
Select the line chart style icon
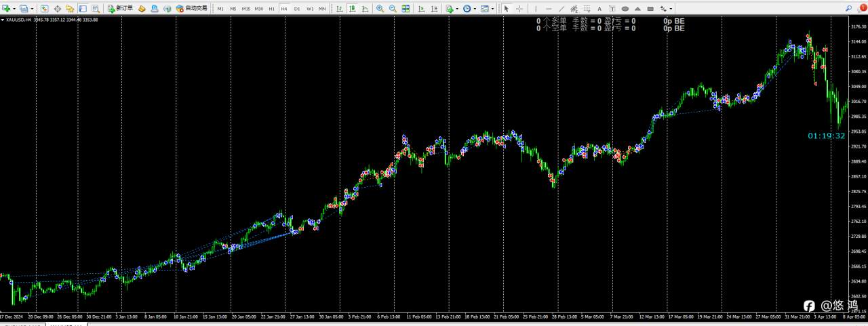click(366, 8)
